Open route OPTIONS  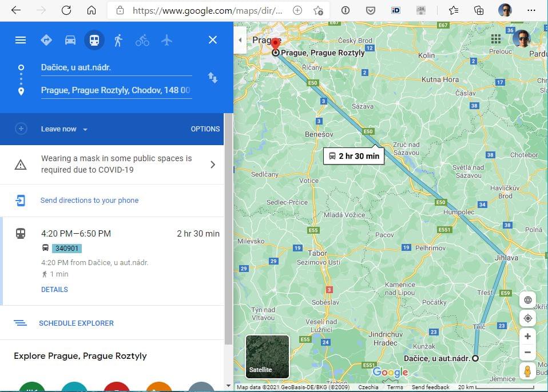pyautogui.click(x=205, y=129)
